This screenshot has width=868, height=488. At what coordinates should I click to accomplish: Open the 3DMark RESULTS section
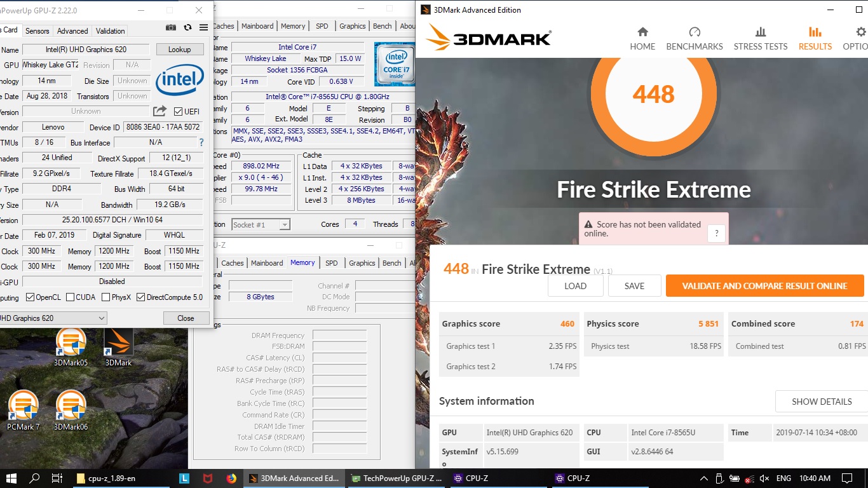coord(815,39)
